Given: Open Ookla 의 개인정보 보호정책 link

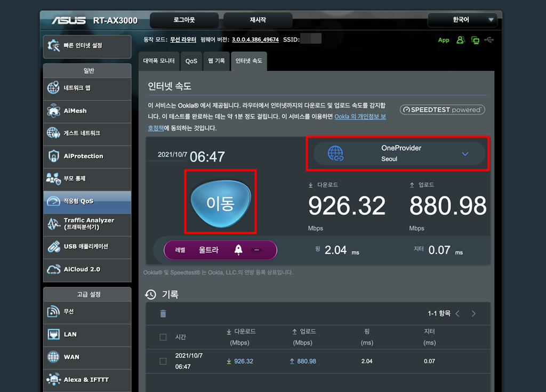Looking at the screenshot, I should coord(360,117).
